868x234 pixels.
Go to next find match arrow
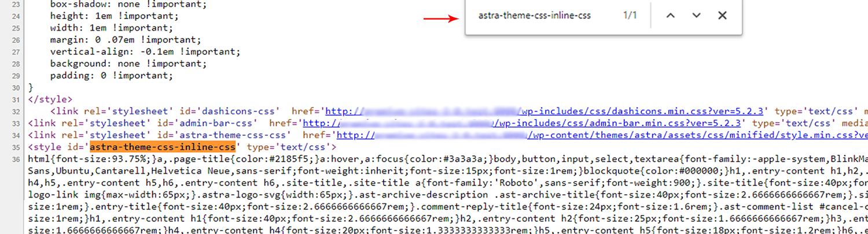[696, 16]
